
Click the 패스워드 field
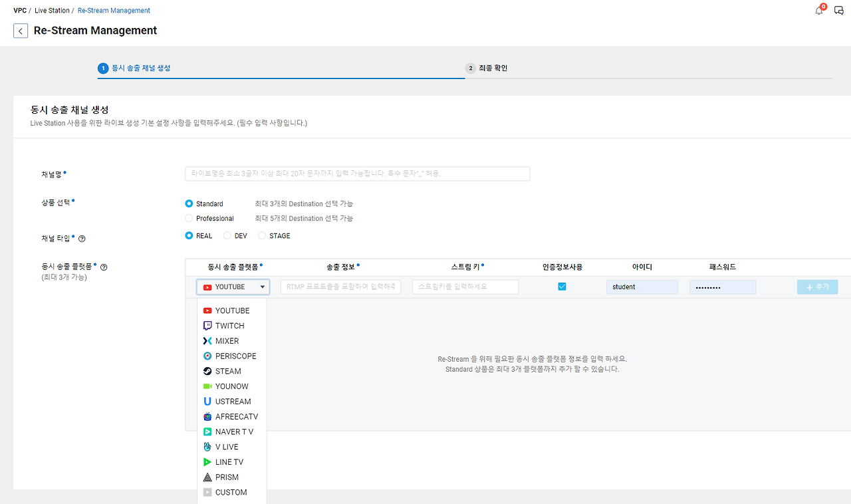[723, 287]
